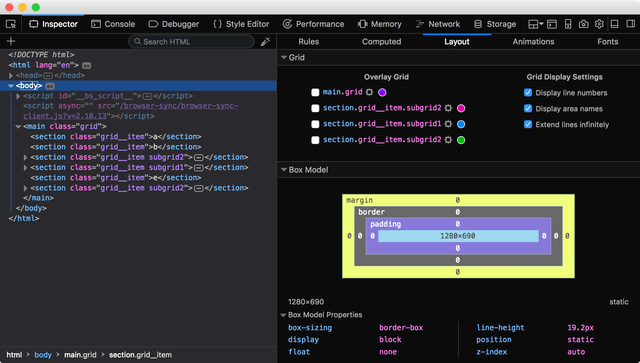This screenshot has width=640, height=363.
Task: Select the section element containing e
Action: 116,178
